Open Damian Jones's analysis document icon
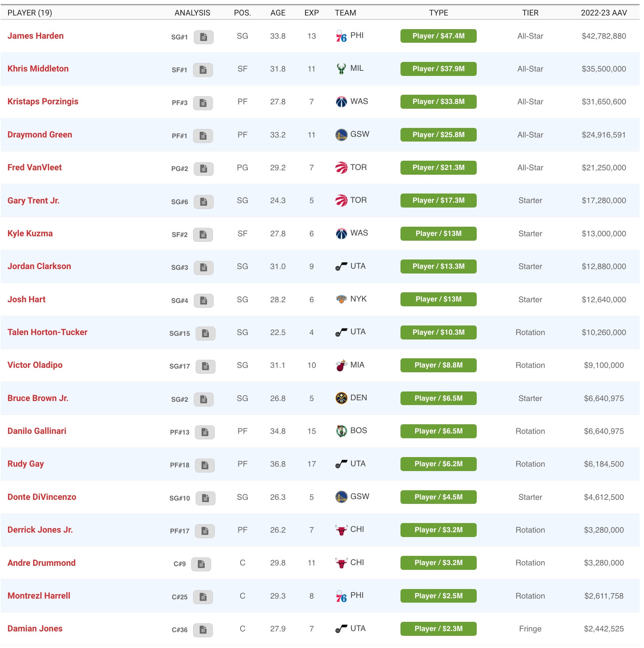644x648 pixels. pos(203,630)
